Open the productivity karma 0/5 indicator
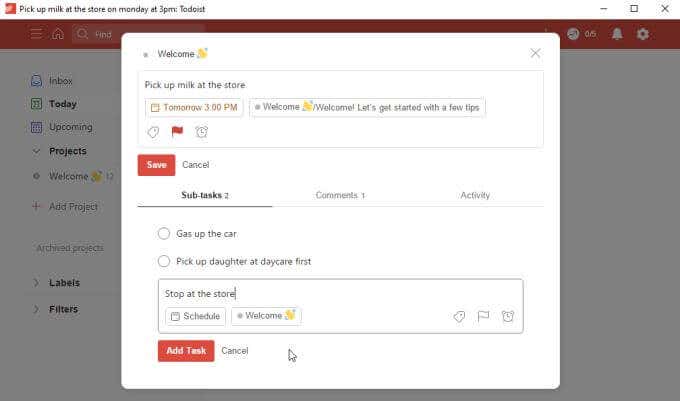This screenshot has height=401, width=680. click(x=582, y=34)
